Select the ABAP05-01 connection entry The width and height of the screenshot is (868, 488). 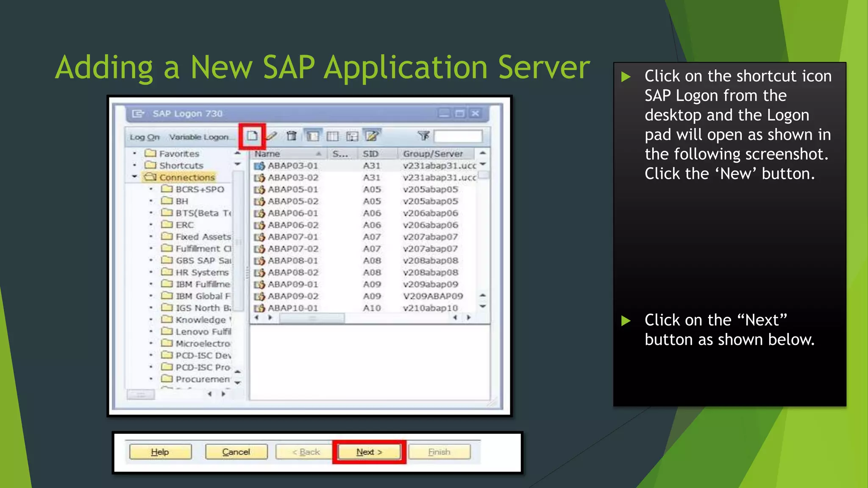(292, 189)
